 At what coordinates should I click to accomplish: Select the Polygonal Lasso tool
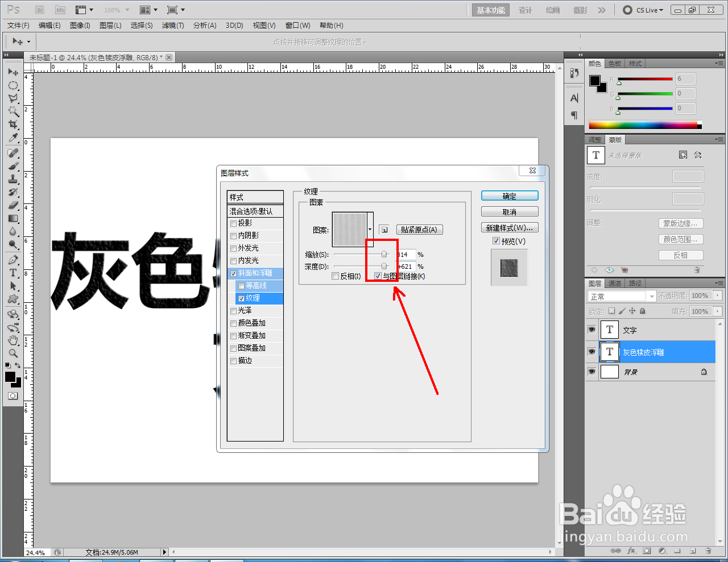click(13, 98)
